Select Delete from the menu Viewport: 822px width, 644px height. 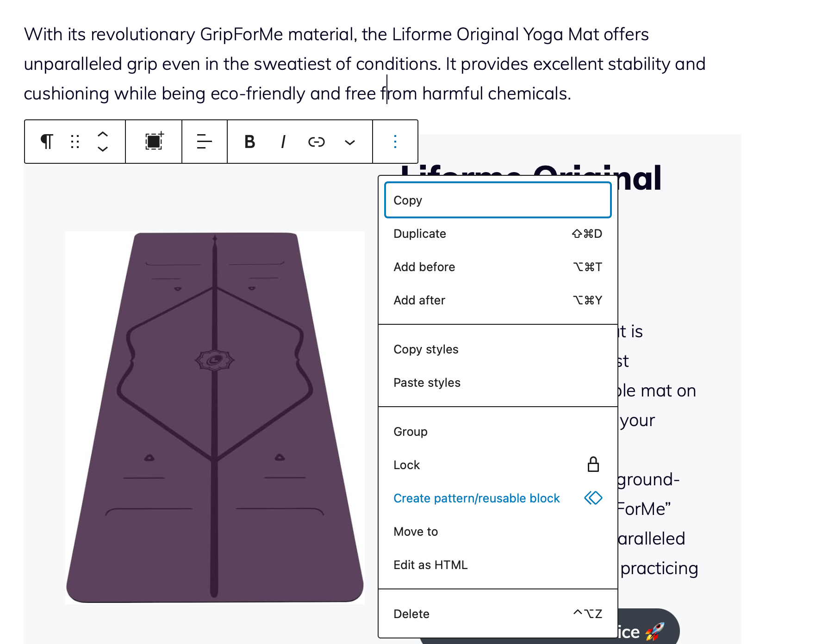tap(498, 614)
